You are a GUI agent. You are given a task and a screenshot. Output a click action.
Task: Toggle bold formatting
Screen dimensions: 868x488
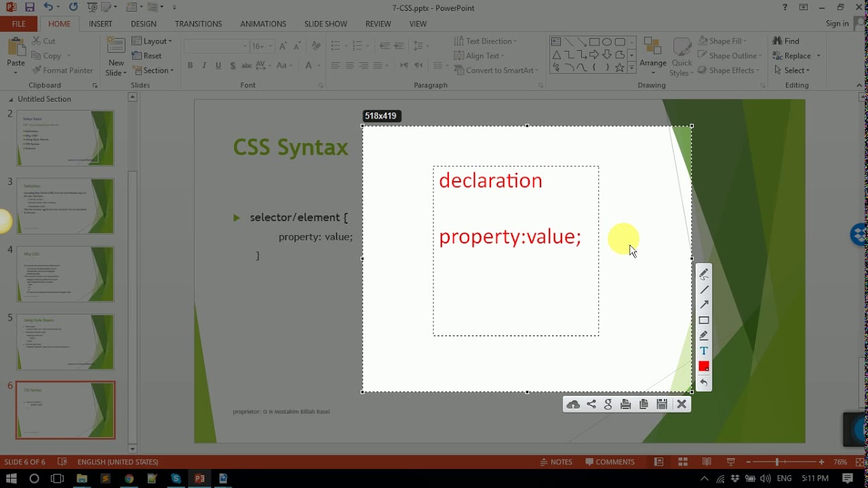point(190,66)
